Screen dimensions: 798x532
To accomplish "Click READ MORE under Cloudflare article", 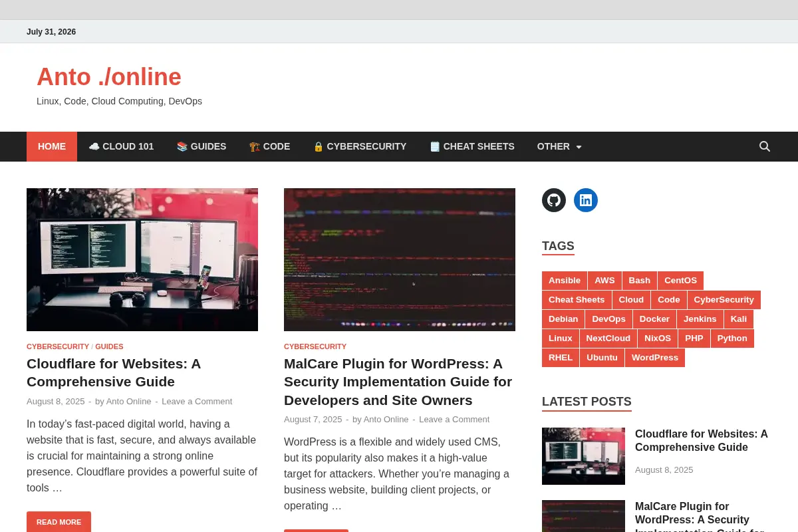I will (x=59, y=522).
